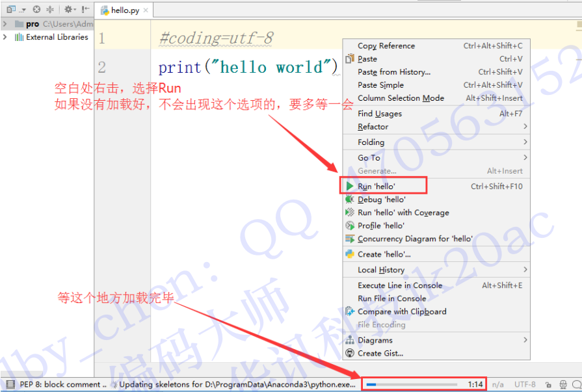Choose Paste from context menu
The width and height of the screenshot is (582, 392).
pyautogui.click(x=436, y=59)
